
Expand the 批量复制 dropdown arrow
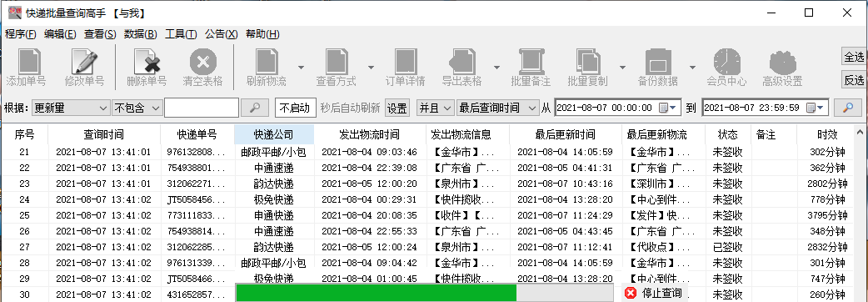click(623, 67)
